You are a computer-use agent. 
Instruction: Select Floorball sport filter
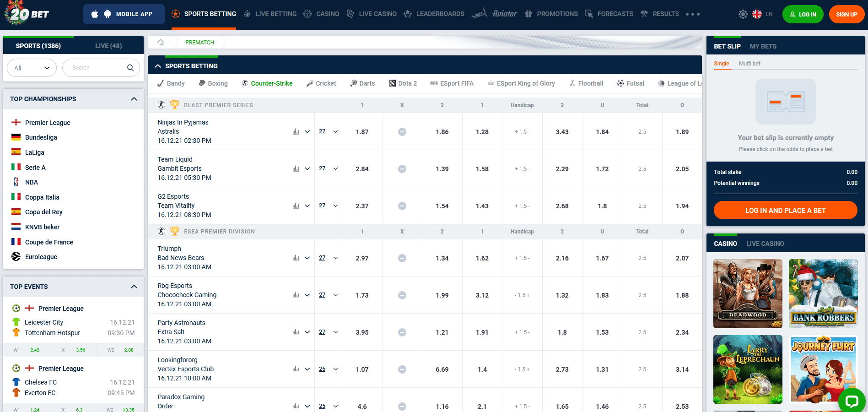(x=586, y=83)
